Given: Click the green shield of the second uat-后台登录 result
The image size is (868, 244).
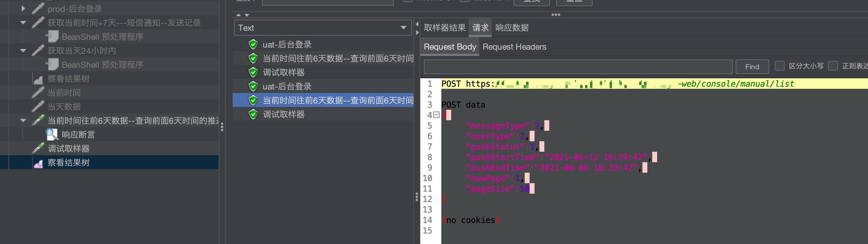Looking at the screenshot, I should (x=253, y=86).
